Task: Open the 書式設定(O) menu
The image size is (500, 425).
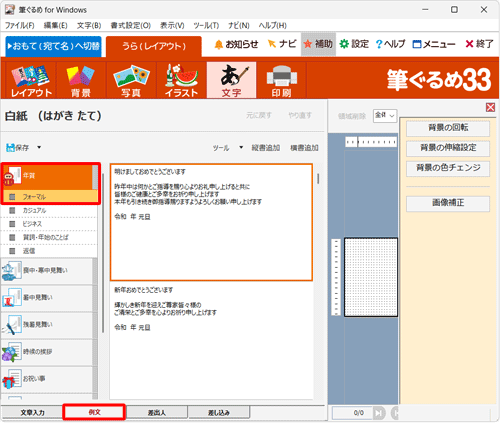Action: 131,25
